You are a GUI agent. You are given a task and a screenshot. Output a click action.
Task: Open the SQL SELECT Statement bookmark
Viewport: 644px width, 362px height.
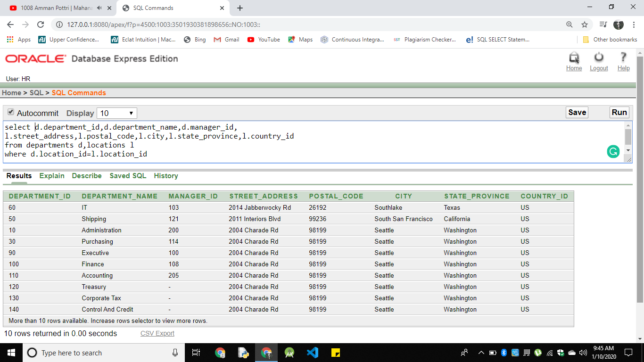[x=498, y=40]
